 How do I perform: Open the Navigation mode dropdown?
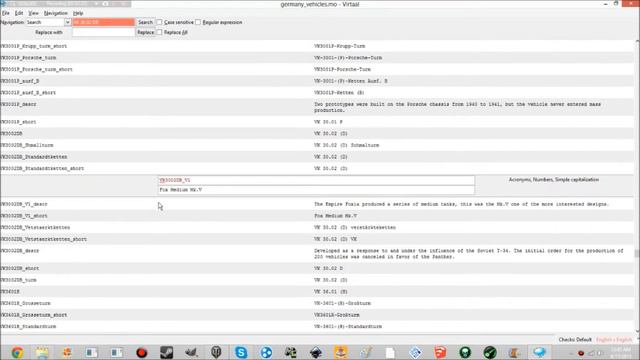pyautogui.click(x=48, y=22)
